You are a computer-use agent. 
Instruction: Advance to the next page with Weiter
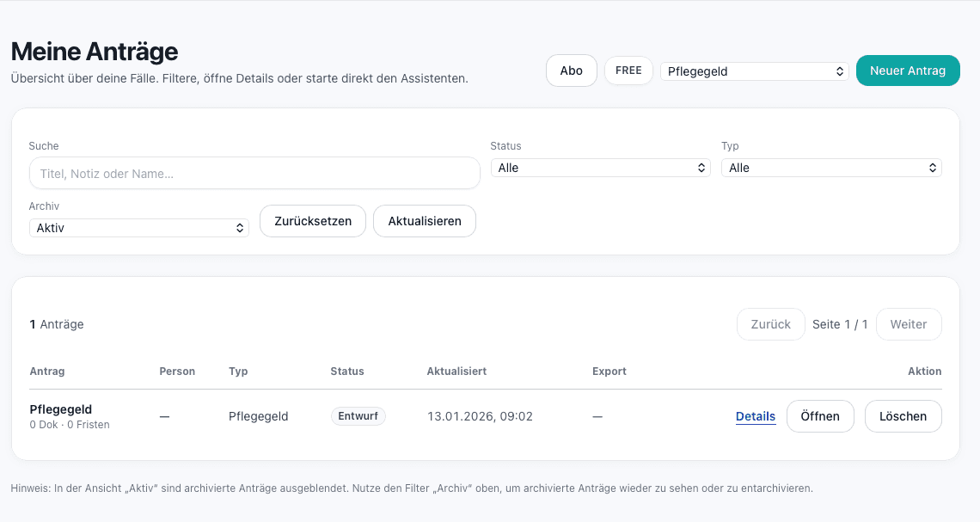coord(909,324)
